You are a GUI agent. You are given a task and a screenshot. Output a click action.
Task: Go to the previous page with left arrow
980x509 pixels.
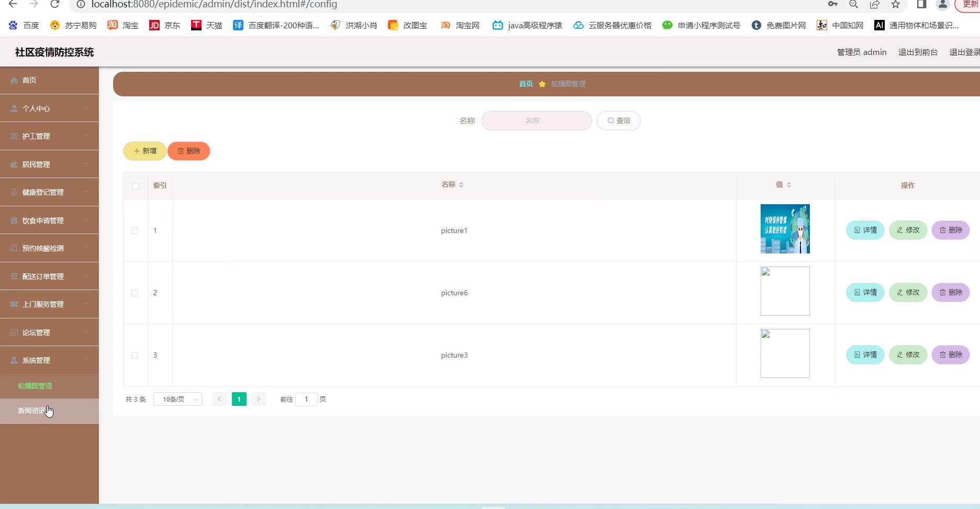click(219, 400)
